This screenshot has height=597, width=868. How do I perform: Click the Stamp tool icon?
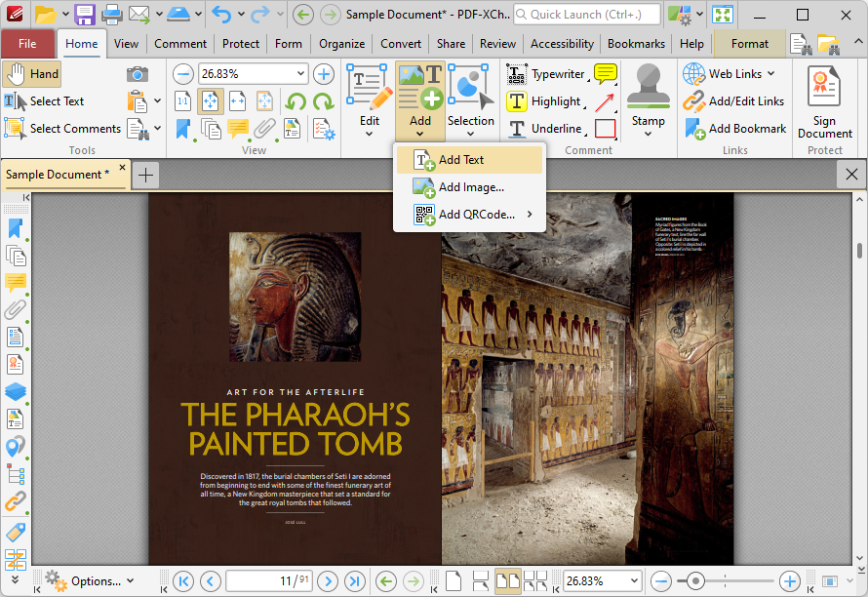[x=648, y=86]
